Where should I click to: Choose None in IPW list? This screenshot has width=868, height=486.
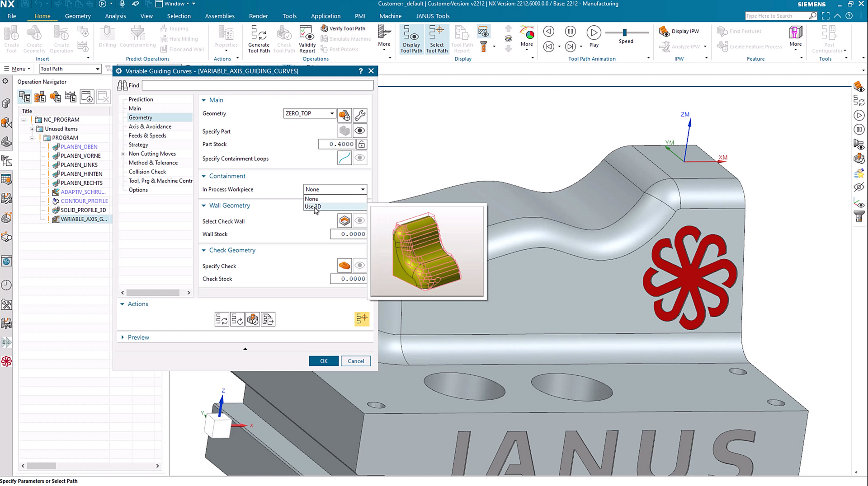pos(335,199)
